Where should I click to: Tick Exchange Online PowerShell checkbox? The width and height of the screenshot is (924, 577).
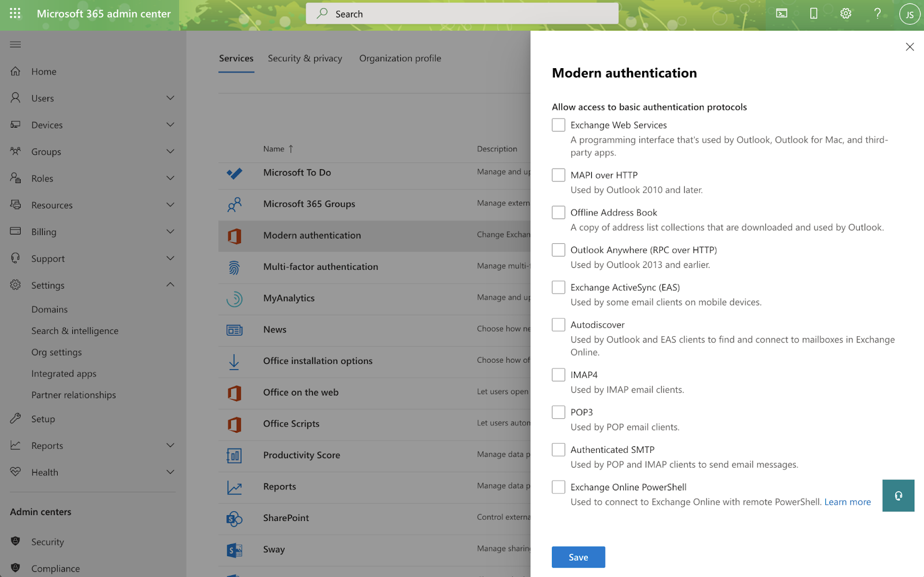coord(558,487)
